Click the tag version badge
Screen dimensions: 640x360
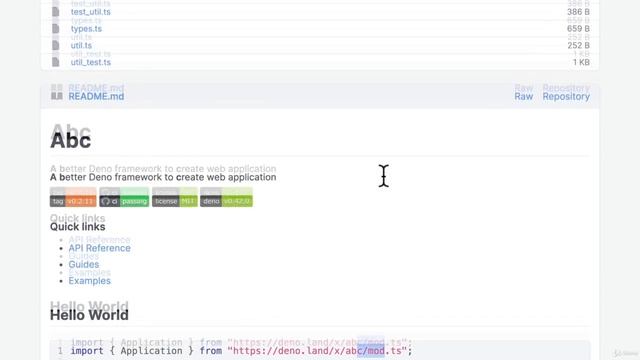click(x=73, y=201)
